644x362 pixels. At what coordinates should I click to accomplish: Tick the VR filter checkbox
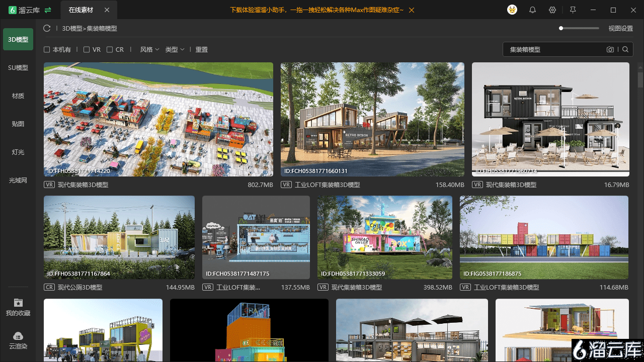pos(87,50)
